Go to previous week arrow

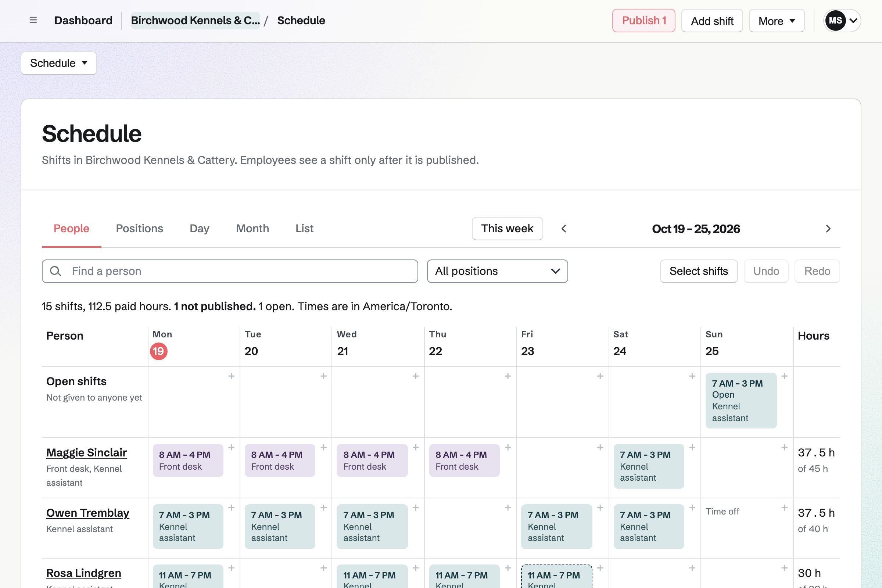point(564,229)
